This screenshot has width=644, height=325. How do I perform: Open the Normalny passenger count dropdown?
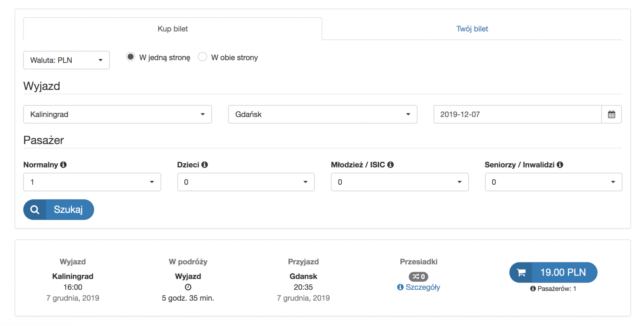click(92, 182)
